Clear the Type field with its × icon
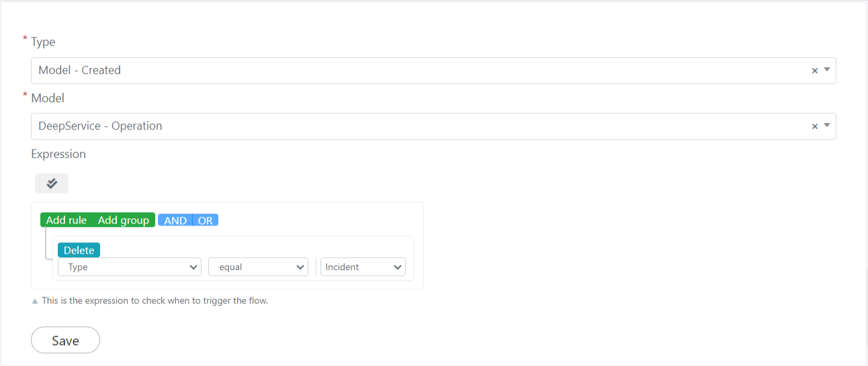The image size is (868, 366). pyautogui.click(x=814, y=71)
